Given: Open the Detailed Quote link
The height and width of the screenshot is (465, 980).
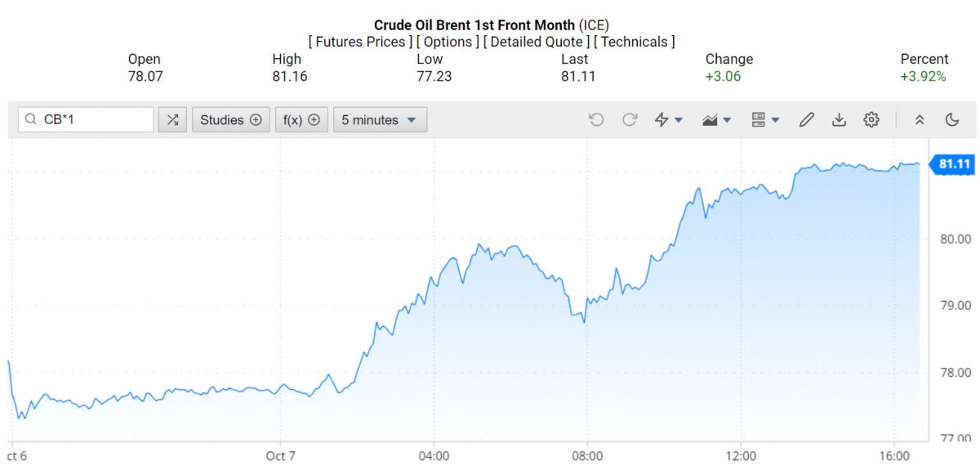Looking at the screenshot, I should click(x=537, y=42).
